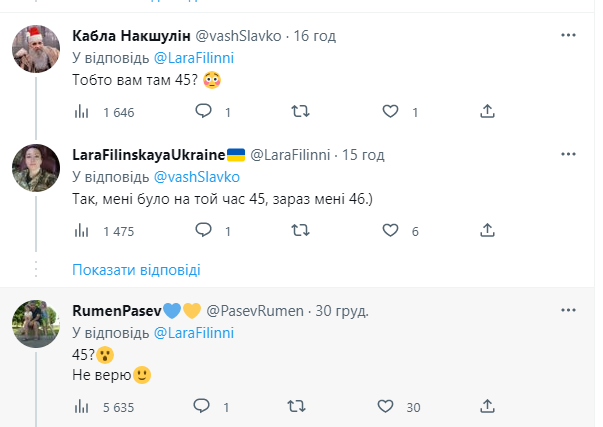Retweet Кабла Накшулін's tweet
Viewport: 603px width, 427px height.
(298, 111)
